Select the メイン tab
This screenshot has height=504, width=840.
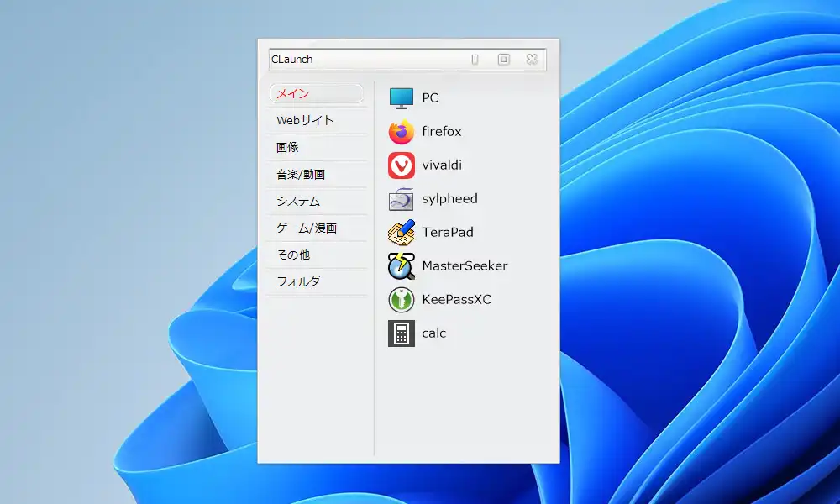pyautogui.click(x=317, y=94)
